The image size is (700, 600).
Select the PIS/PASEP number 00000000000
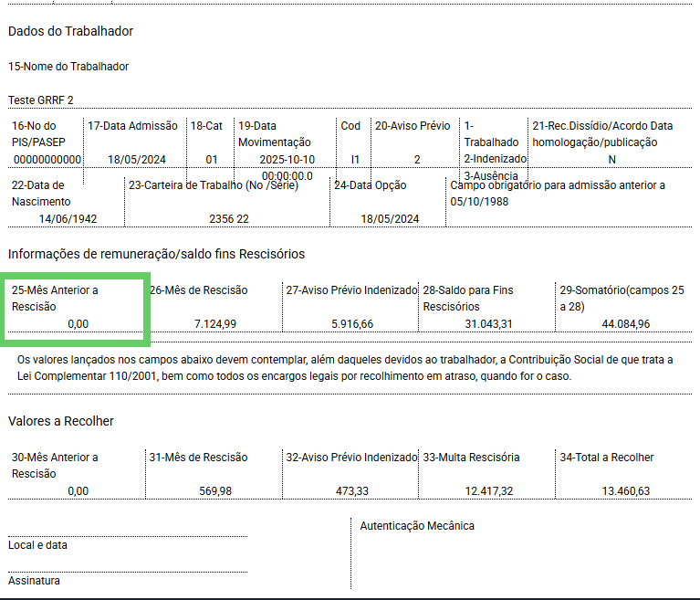pos(47,160)
